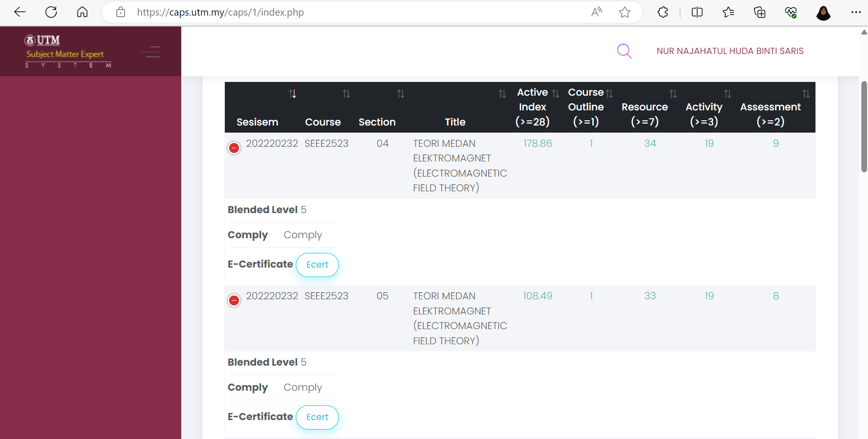Open the Ecert for section 05
The image size is (868, 439).
[x=317, y=417]
